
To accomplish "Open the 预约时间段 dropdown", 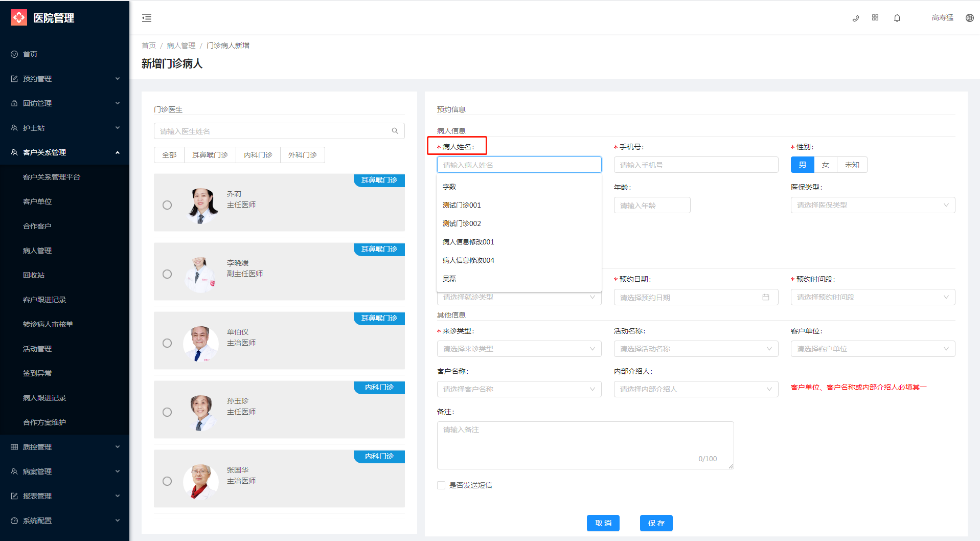I will coord(873,297).
